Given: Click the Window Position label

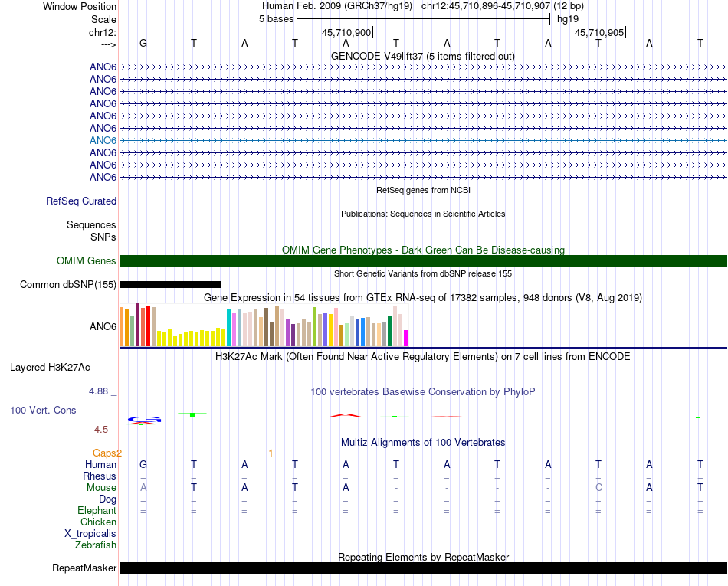Looking at the screenshot, I should [x=80, y=6].
